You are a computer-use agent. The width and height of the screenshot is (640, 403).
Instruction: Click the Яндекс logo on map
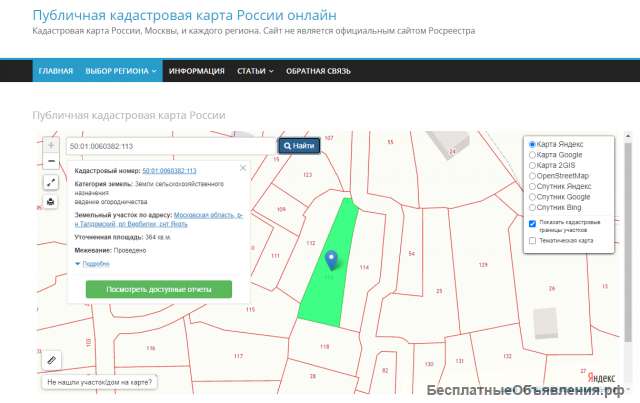601,377
